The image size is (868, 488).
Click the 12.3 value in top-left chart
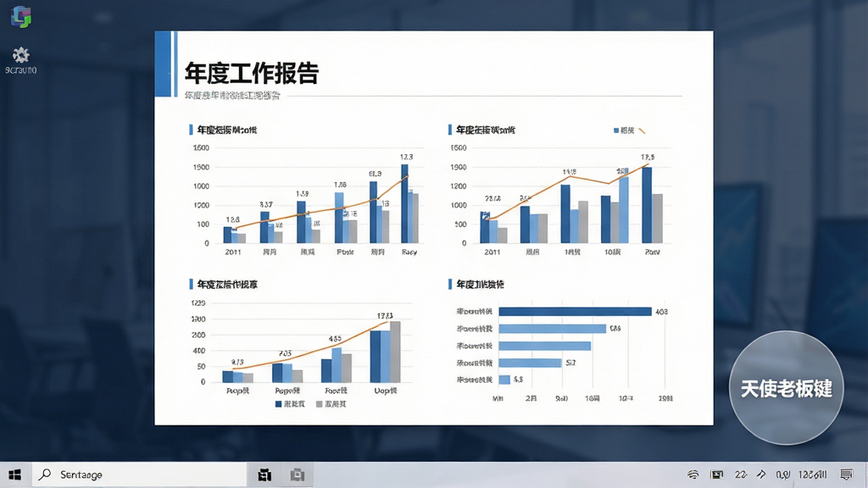(x=406, y=157)
